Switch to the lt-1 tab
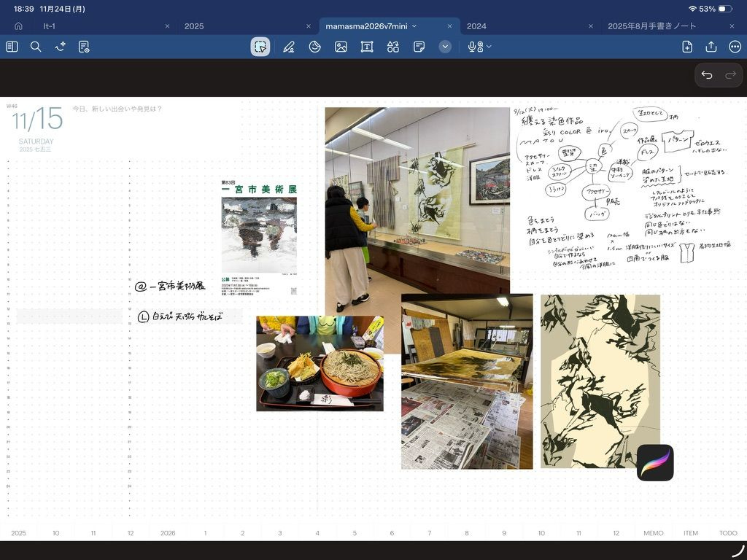Viewport: 747px width, 560px height. [50, 26]
